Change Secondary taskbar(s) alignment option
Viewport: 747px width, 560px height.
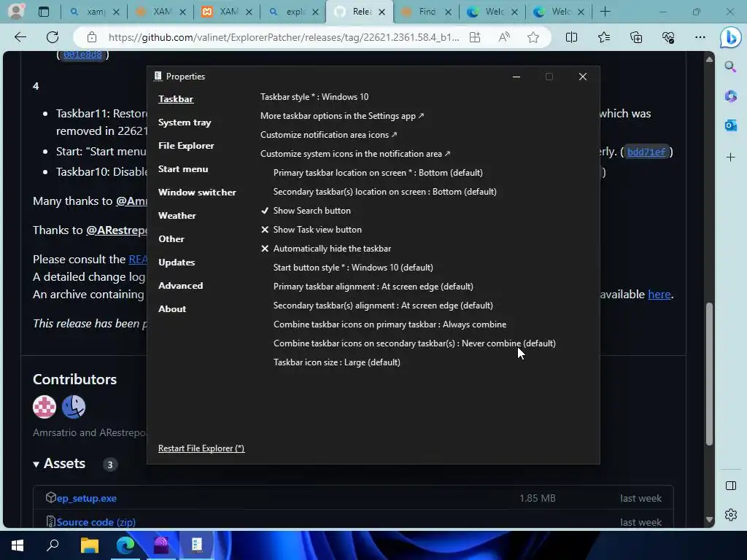tap(383, 306)
